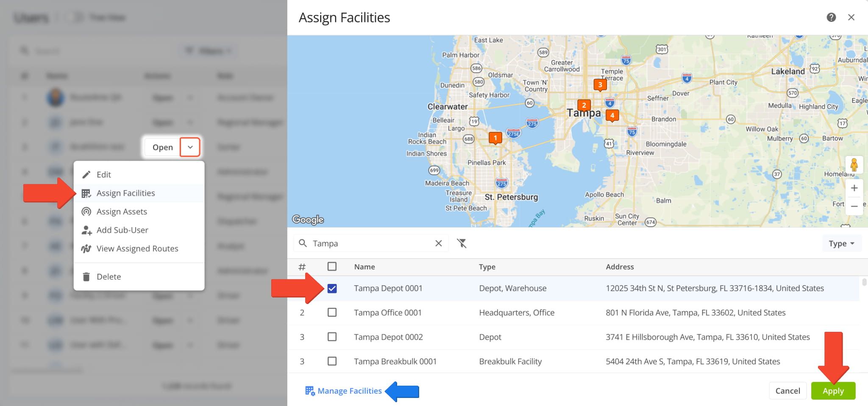Choose Assign Facilities menu entry
The image size is (868, 406).
(139, 193)
